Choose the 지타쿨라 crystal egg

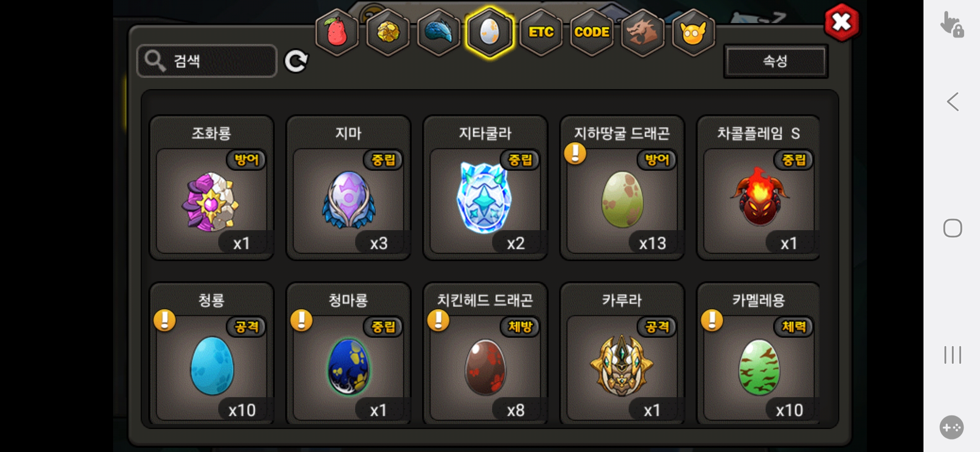pyautogui.click(x=485, y=187)
